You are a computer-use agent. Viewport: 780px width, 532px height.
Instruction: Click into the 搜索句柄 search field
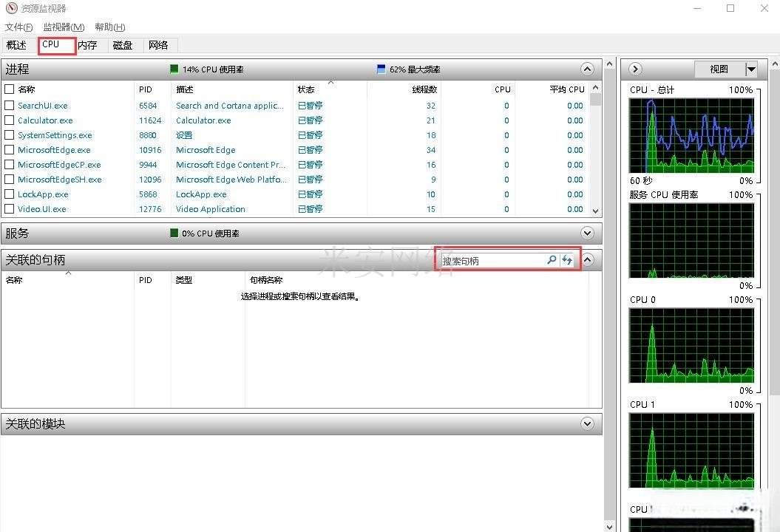(493, 261)
